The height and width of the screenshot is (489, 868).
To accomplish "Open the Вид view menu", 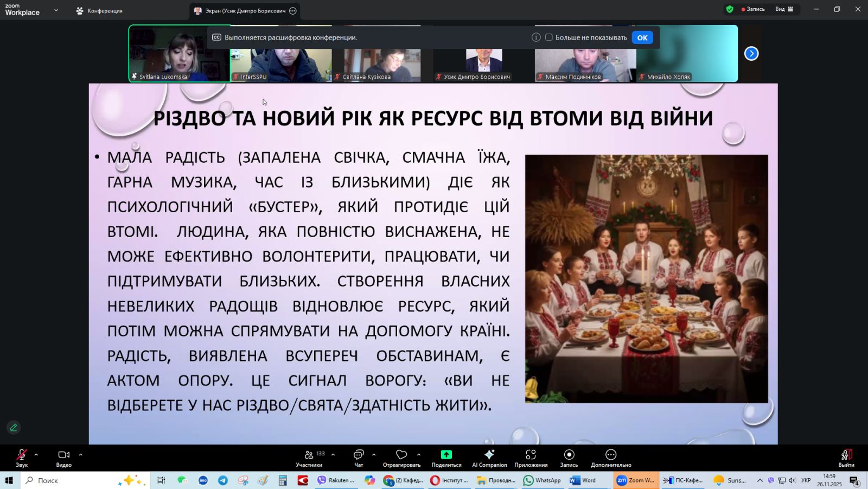I will click(x=784, y=9).
